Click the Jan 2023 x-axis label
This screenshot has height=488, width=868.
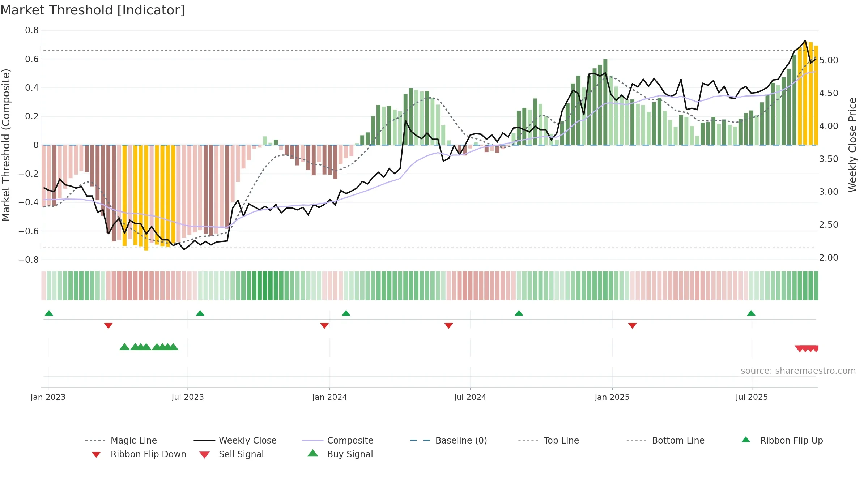[x=48, y=397]
